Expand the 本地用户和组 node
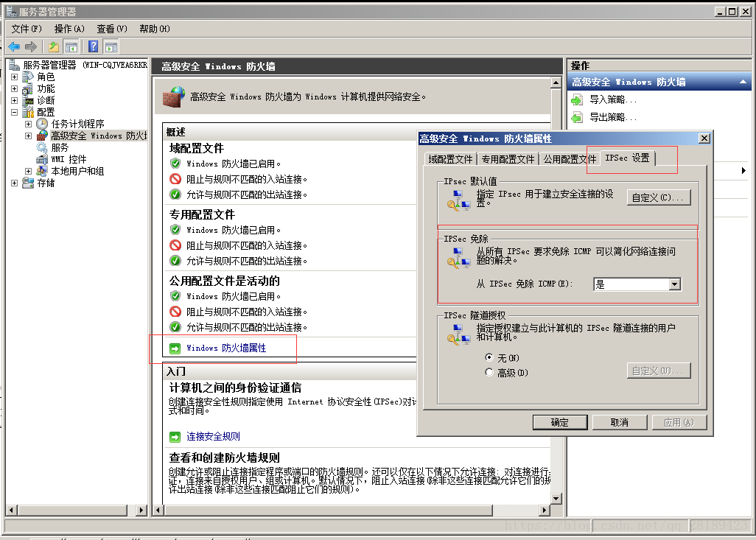This screenshot has height=540, width=756. tap(29, 171)
